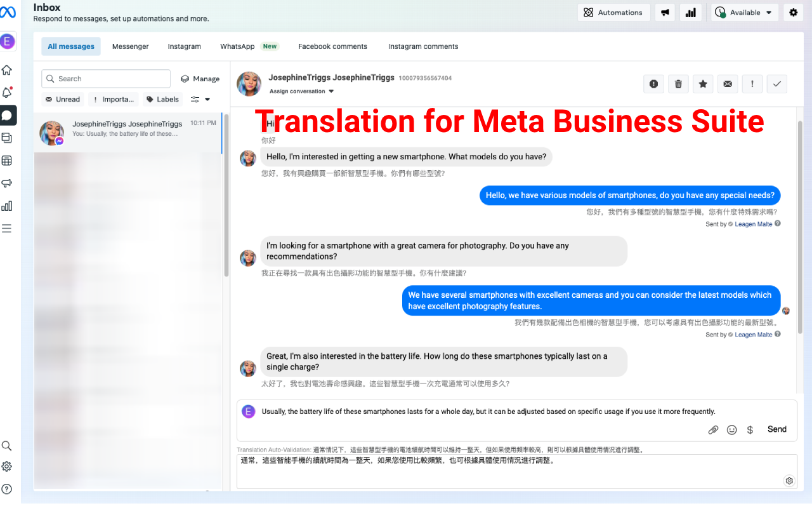Toggle the Important messages filter
This screenshot has height=508, width=812.
112,99
